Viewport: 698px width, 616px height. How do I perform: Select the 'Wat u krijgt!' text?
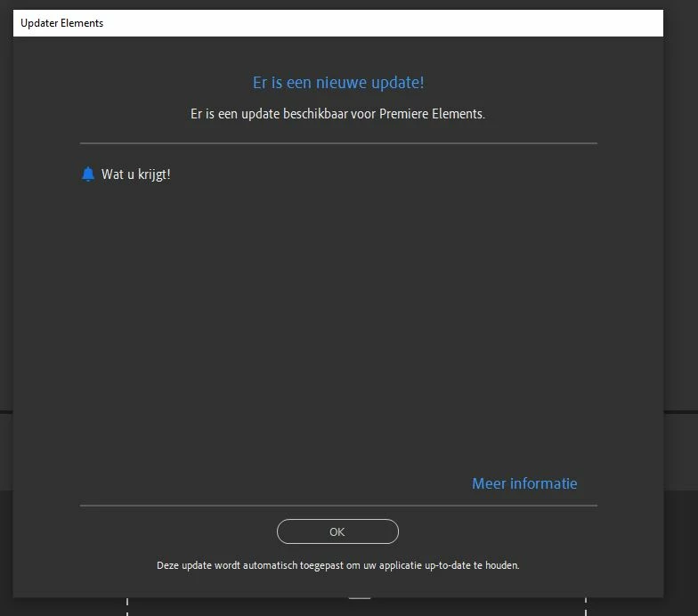(135, 174)
